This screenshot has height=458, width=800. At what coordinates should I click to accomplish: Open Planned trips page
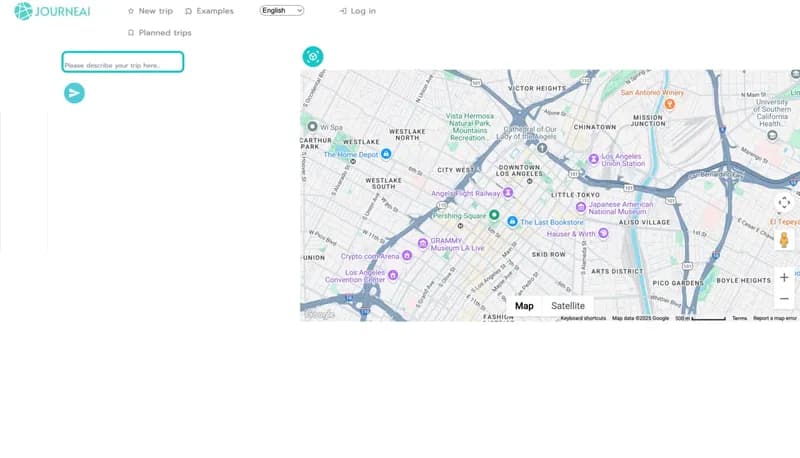click(159, 33)
